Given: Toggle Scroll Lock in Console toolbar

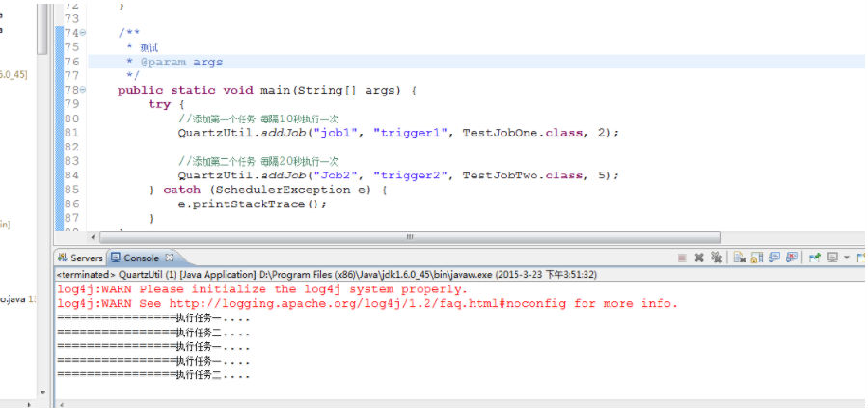Looking at the screenshot, I should pyautogui.click(x=757, y=258).
